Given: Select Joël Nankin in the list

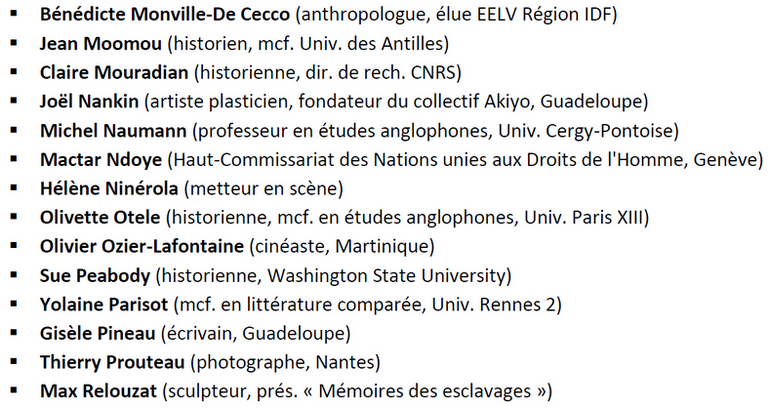Looking at the screenshot, I should click(x=89, y=101).
